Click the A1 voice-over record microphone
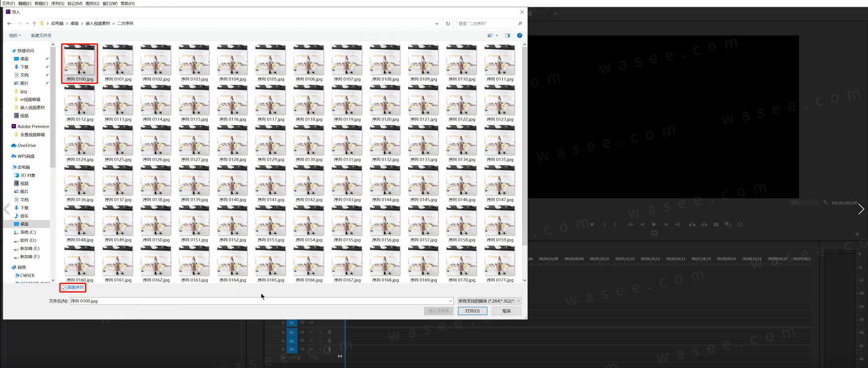 [330, 332]
